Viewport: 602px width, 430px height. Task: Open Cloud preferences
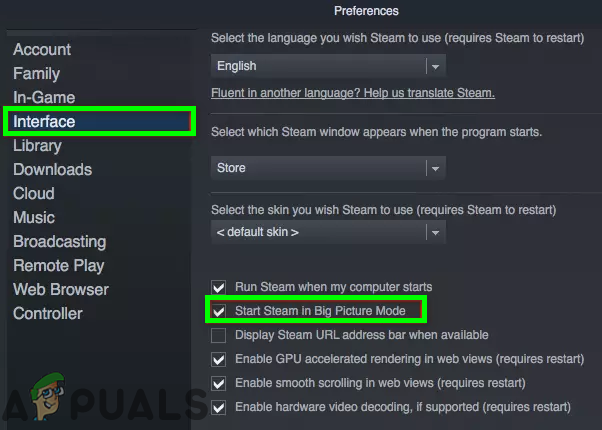[34, 193]
